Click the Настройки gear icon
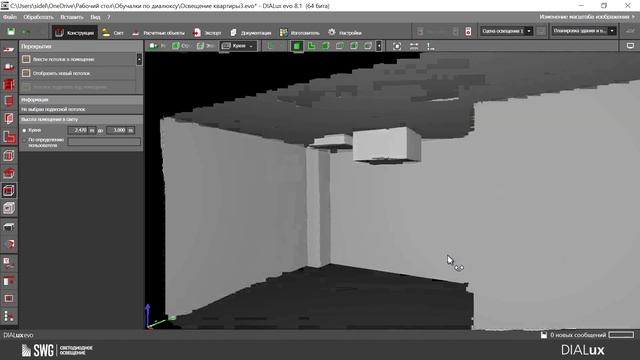 coord(332,32)
